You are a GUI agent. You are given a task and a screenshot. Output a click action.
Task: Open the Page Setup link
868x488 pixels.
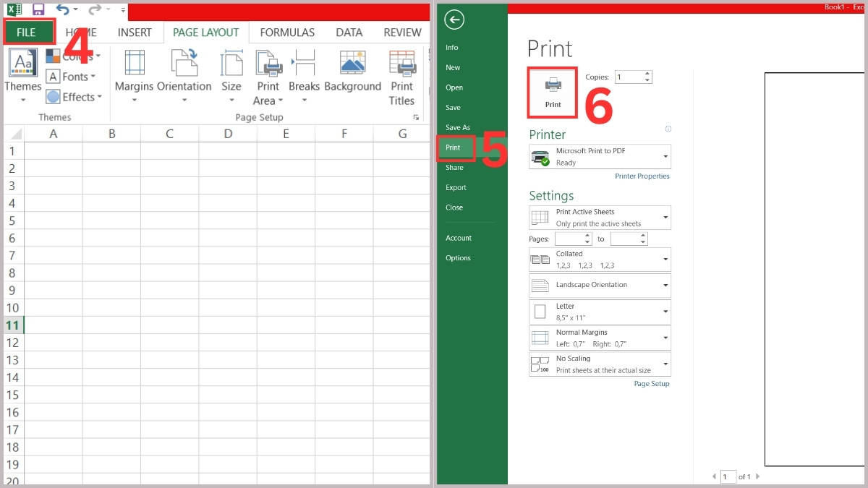click(651, 383)
